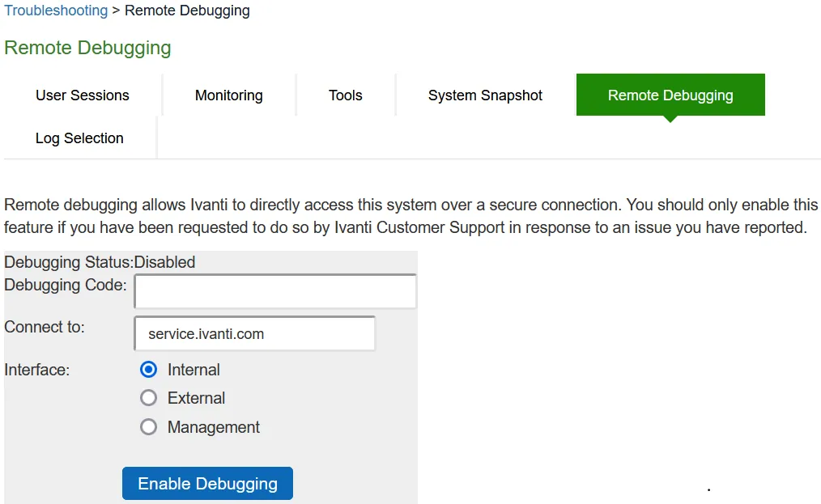Click the active Remote Debugging tab
821x504 pixels.
click(670, 95)
